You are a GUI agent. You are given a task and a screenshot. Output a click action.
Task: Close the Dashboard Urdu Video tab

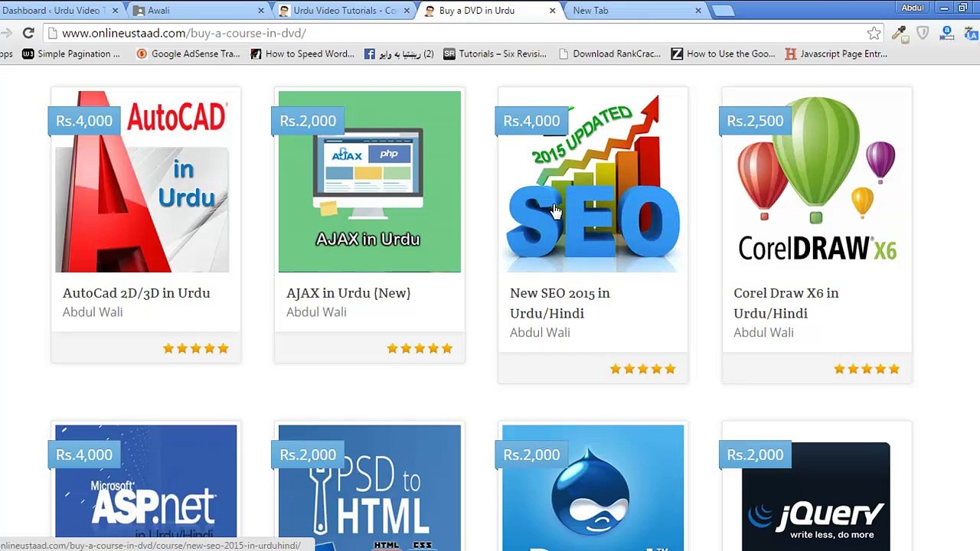point(116,11)
